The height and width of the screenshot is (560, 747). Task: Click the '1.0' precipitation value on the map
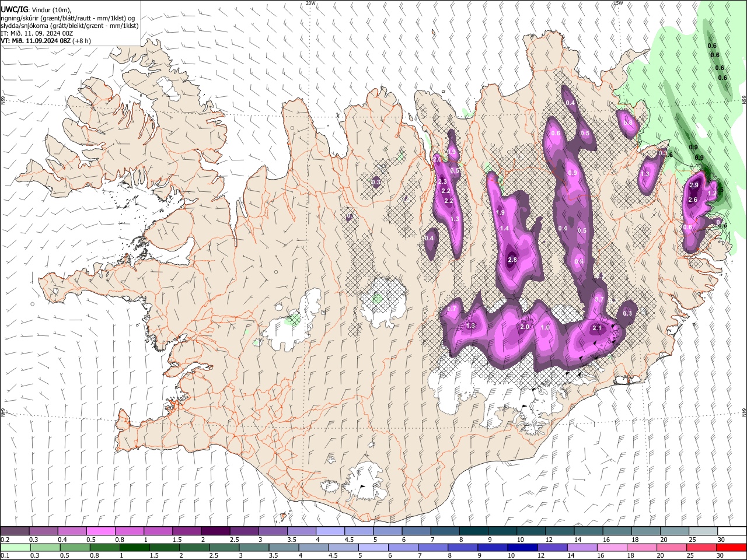[546, 328]
